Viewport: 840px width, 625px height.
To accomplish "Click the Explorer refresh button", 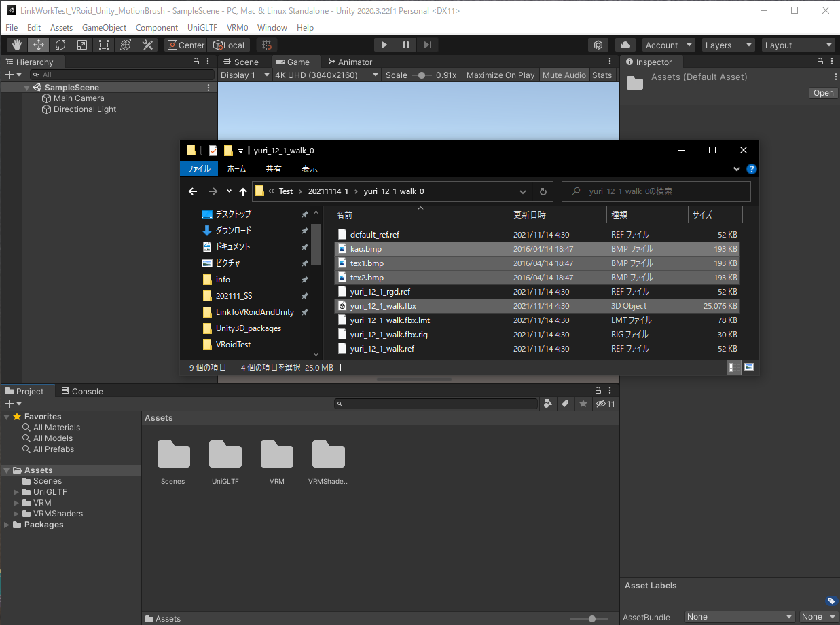I will 543,191.
